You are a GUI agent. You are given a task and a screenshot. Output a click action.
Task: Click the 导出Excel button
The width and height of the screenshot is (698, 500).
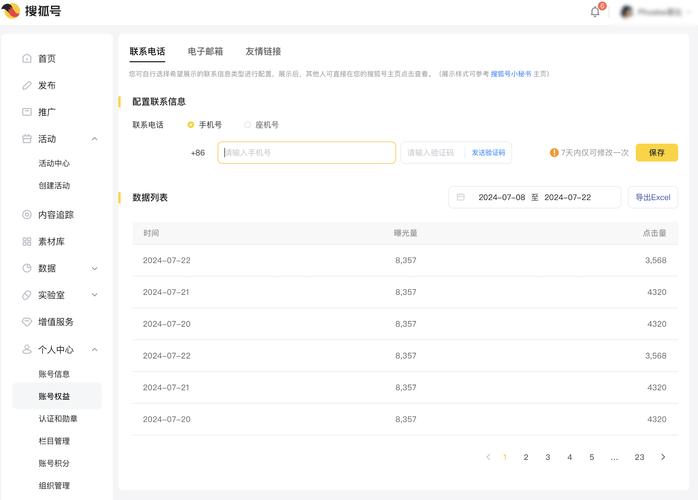pyautogui.click(x=653, y=197)
